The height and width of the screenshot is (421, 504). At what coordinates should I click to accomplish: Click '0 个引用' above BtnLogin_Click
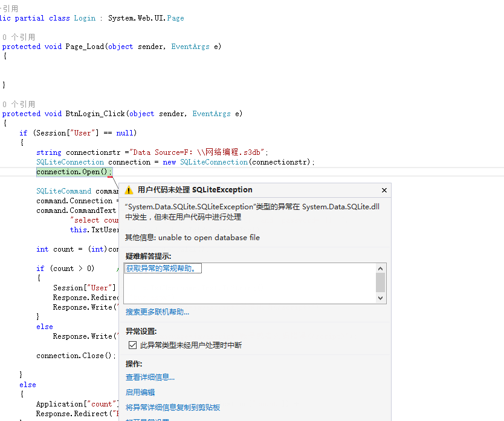click(19, 104)
